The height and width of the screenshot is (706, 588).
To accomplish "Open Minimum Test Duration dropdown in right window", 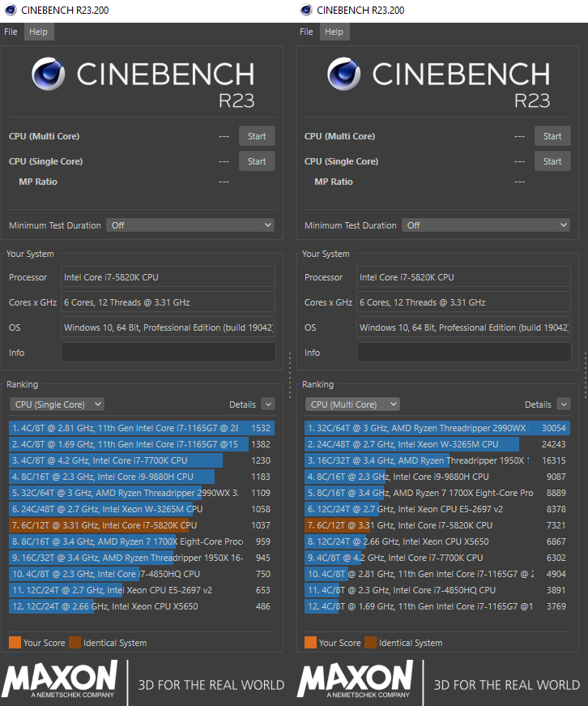I will tap(486, 225).
